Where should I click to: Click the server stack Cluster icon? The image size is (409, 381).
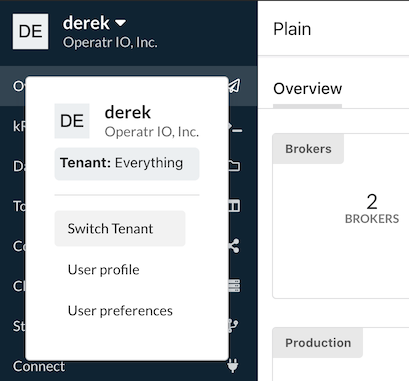tap(234, 286)
